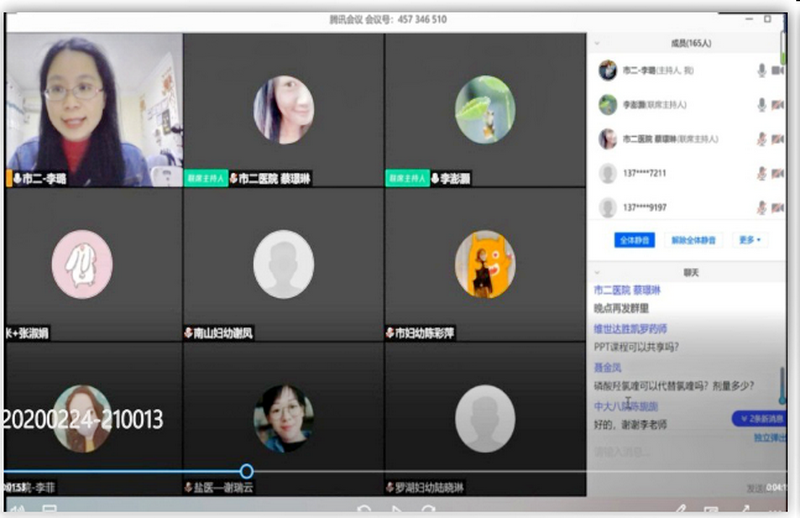The image size is (800, 518).
Task: Click avatar of 李澎灏 in member list
Action: point(607,104)
